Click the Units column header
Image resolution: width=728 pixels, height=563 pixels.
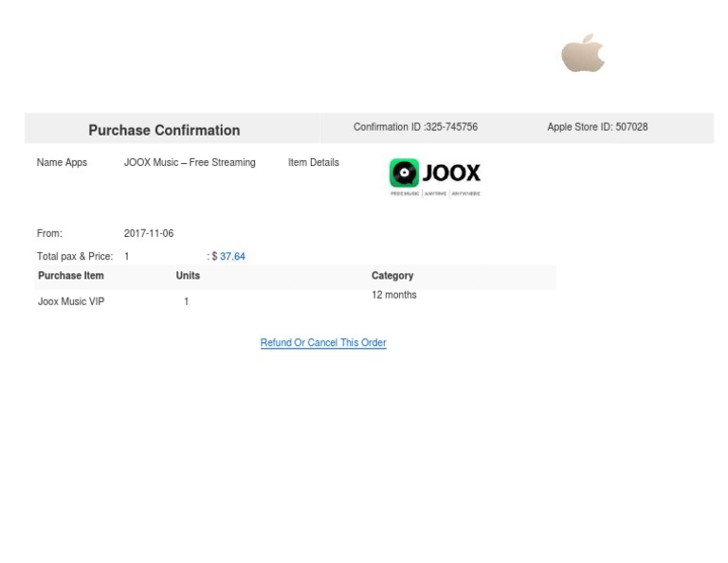(188, 275)
